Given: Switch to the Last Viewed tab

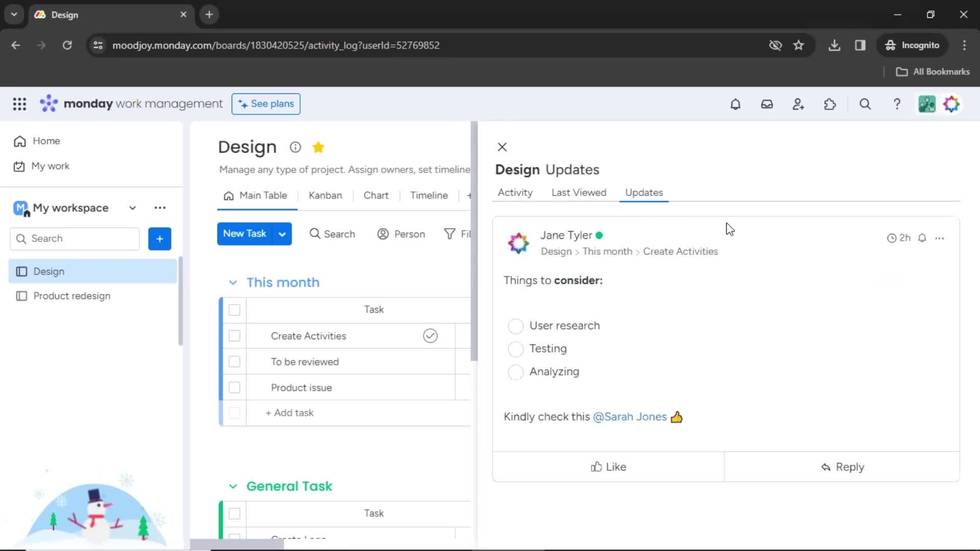Looking at the screenshot, I should pos(579,192).
